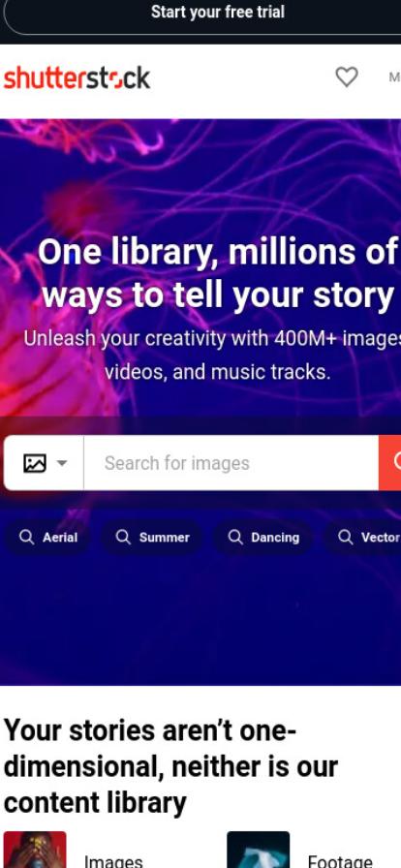Select the Summer suggested search
Image resolution: width=401 pixels, height=868 pixels.
pos(151,537)
